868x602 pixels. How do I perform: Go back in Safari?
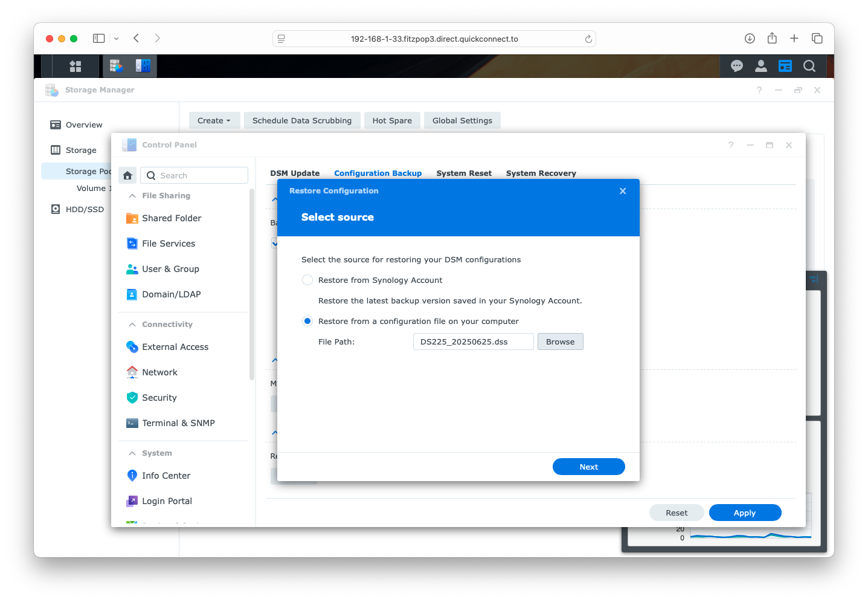tap(137, 38)
